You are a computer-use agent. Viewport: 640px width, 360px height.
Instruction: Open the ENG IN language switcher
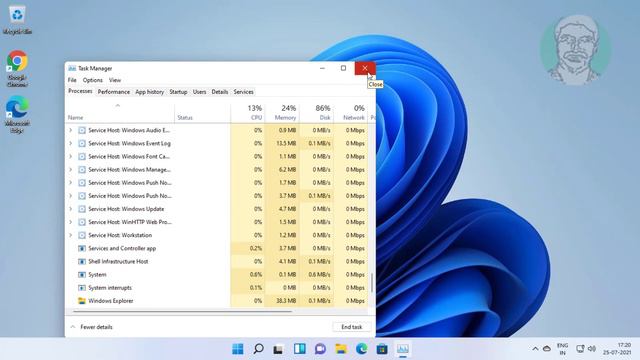point(562,349)
